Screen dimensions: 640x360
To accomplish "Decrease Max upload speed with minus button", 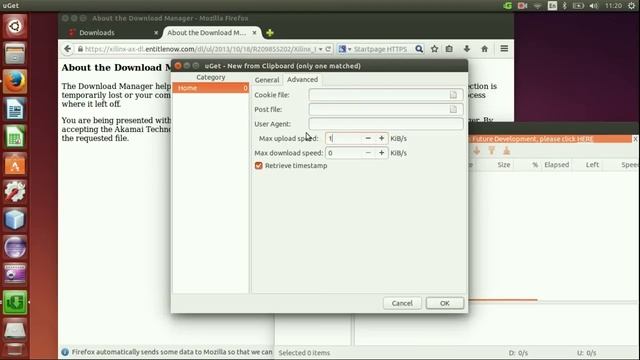I will [x=368, y=138].
